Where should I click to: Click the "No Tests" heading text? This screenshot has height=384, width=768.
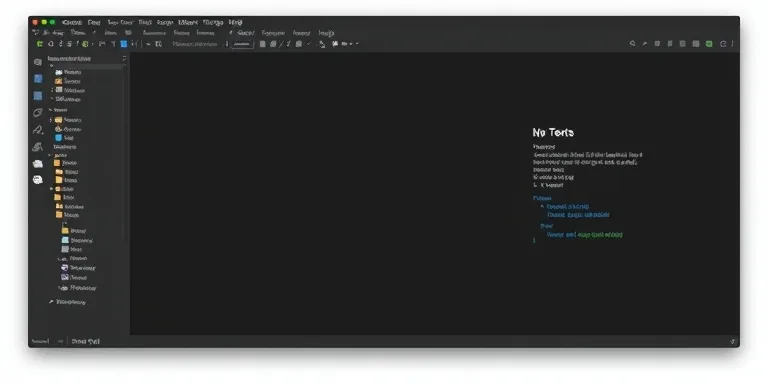point(553,132)
